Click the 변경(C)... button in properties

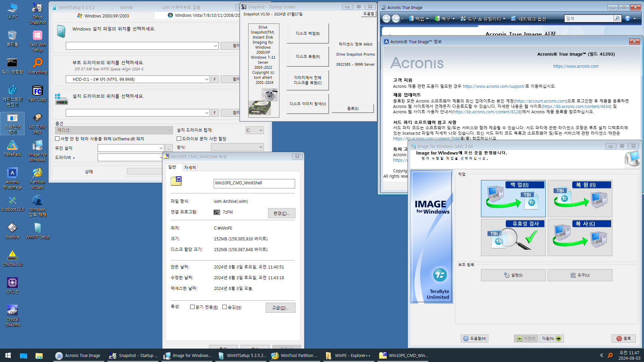tap(281, 213)
